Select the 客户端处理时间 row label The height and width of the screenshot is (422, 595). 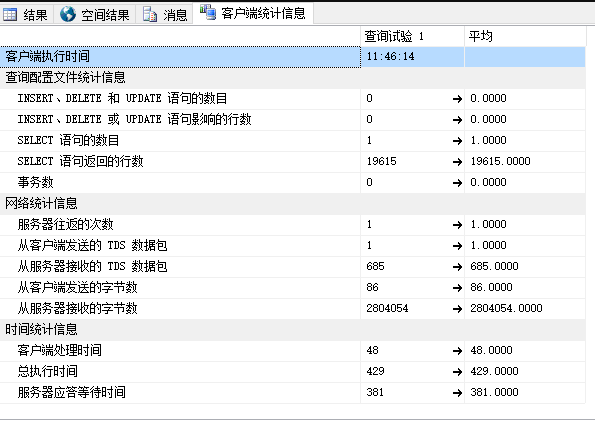click(60, 350)
